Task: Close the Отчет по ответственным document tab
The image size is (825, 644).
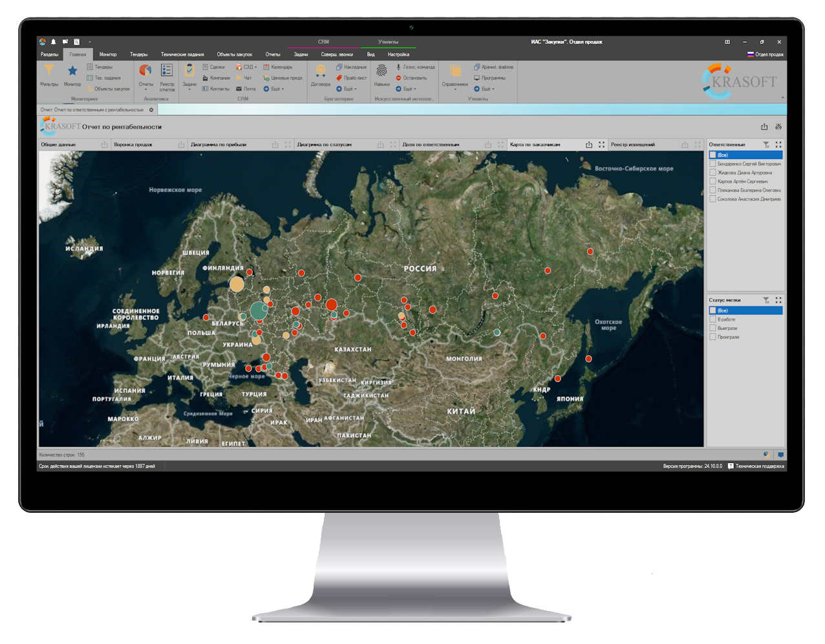Action: [151, 110]
